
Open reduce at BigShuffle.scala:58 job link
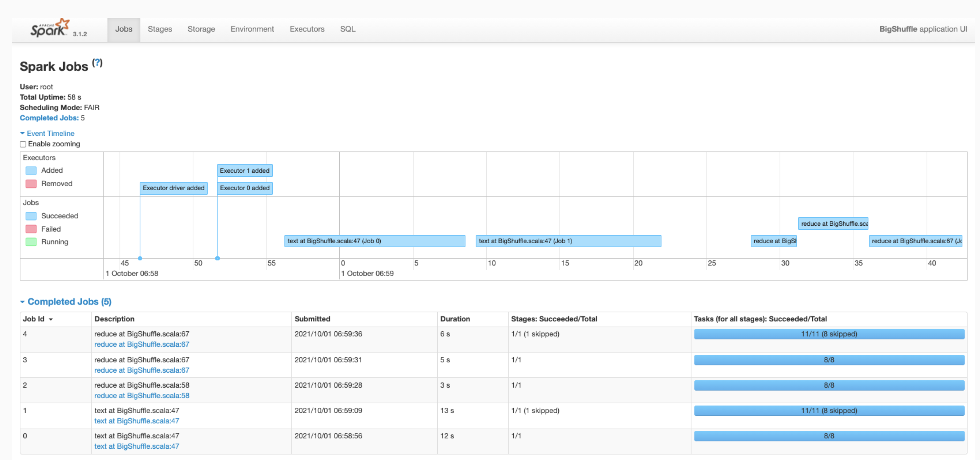tap(141, 395)
